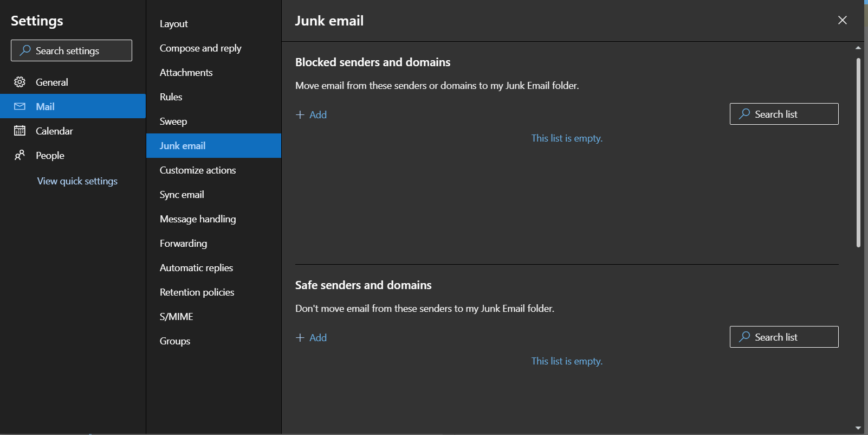Click 'This list is empty.' under Safe senders
The width and height of the screenshot is (868, 435).
[x=567, y=361]
